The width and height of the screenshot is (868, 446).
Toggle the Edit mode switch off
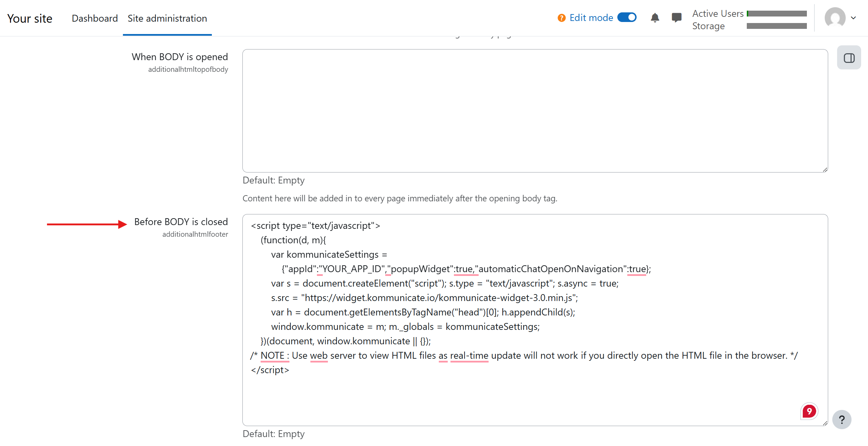point(627,18)
